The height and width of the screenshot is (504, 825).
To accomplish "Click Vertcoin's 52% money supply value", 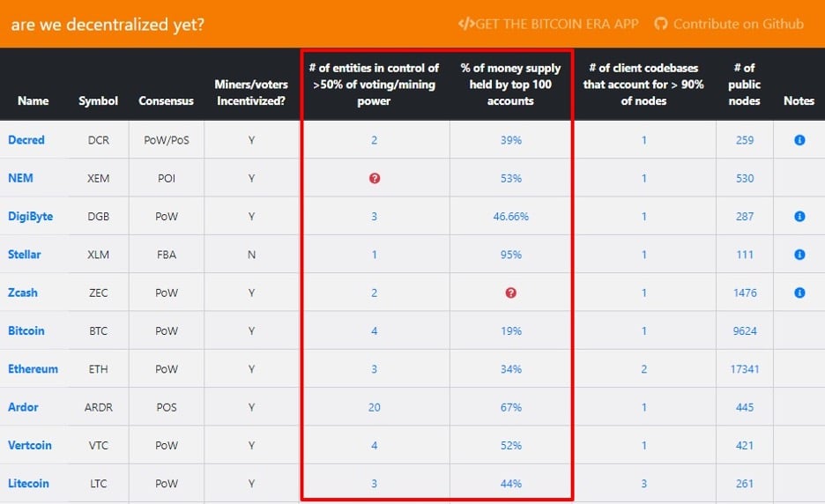I will (x=510, y=445).
